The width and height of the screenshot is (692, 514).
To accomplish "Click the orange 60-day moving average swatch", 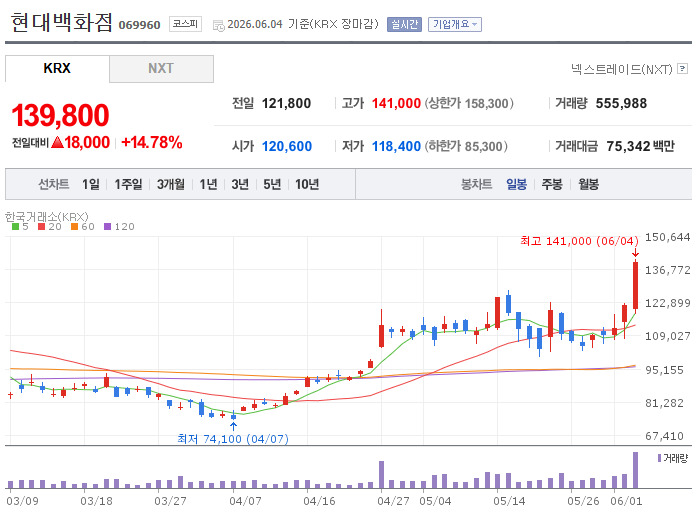I will (74, 226).
